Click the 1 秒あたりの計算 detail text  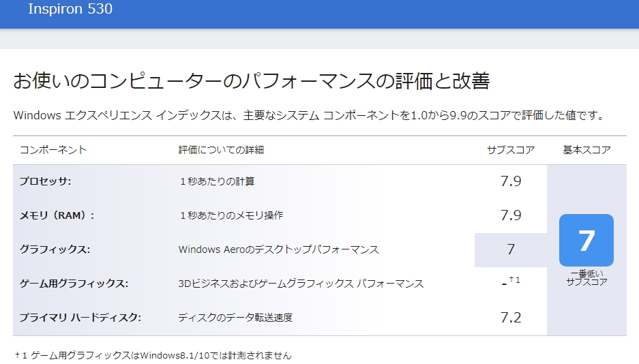click(x=218, y=181)
